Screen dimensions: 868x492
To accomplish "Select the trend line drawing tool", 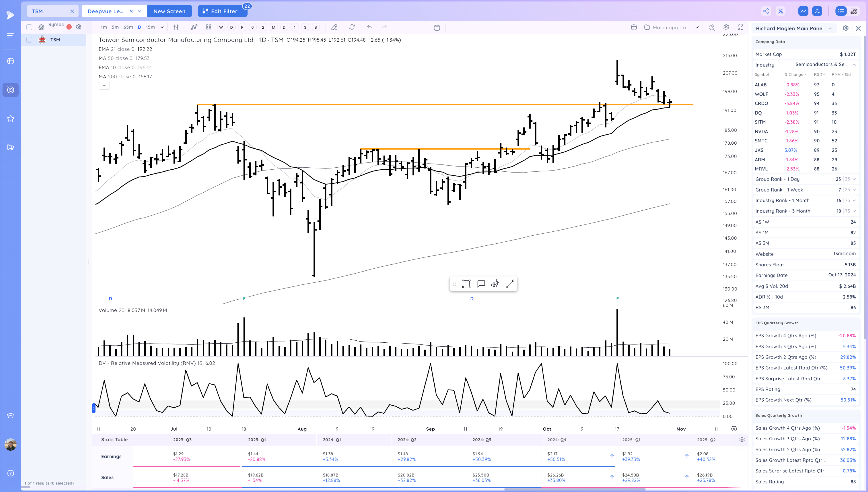I will pyautogui.click(x=510, y=284).
